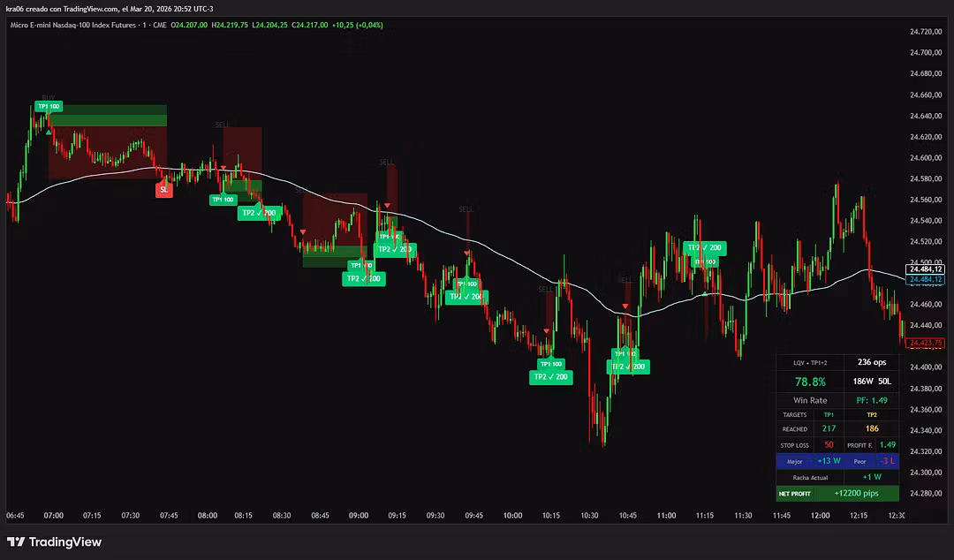Click the 'LQV • TP1+2' table header
Viewport: 954px width, 560px height.
(x=810, y=362)
